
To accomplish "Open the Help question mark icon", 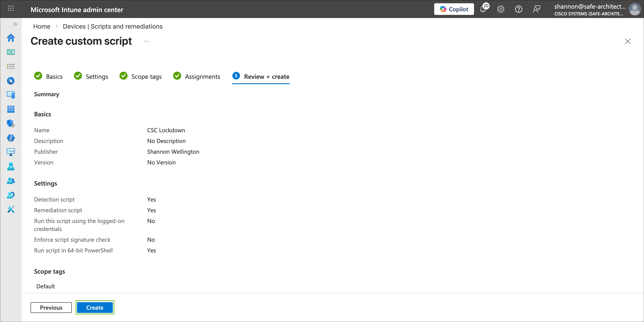I will tap(519, 9).
